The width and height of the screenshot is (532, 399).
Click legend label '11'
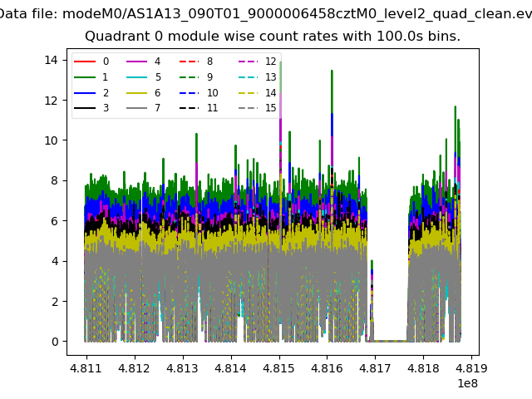coord(213,108)
